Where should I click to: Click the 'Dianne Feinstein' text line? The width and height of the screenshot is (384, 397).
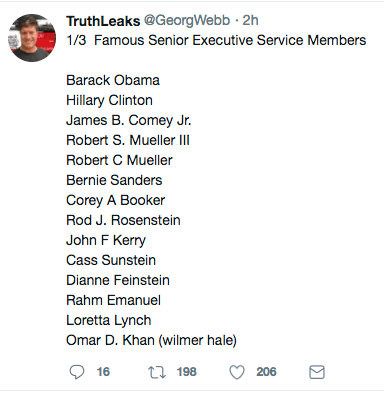pyautogui.click(x=118, y=280)
